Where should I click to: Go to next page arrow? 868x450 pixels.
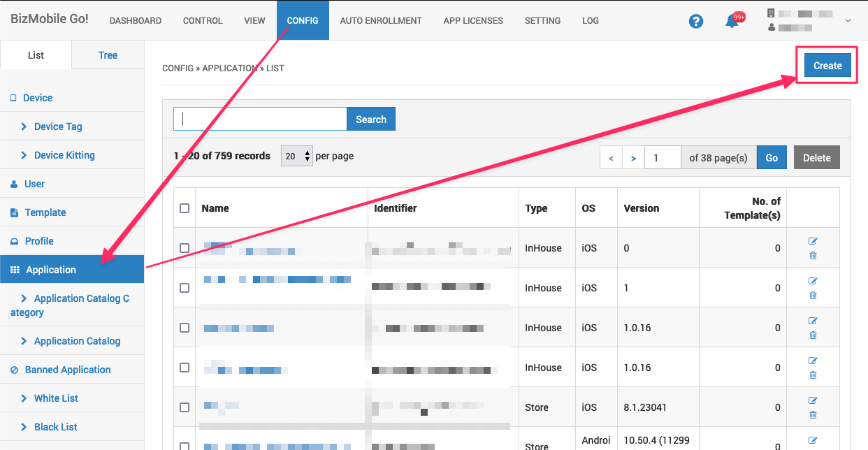coord(633,158)
